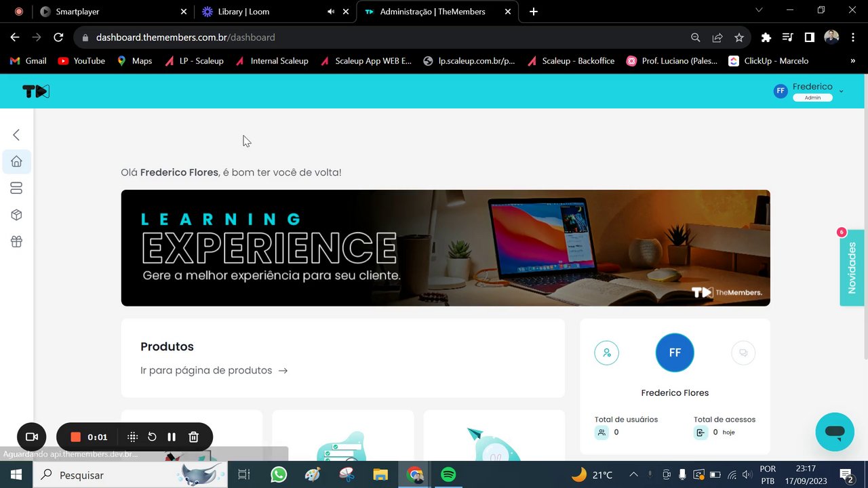Image resolution: width=868 pixels, height=488 pixels.
Task: Share this page from address bar
Action: 717,37
